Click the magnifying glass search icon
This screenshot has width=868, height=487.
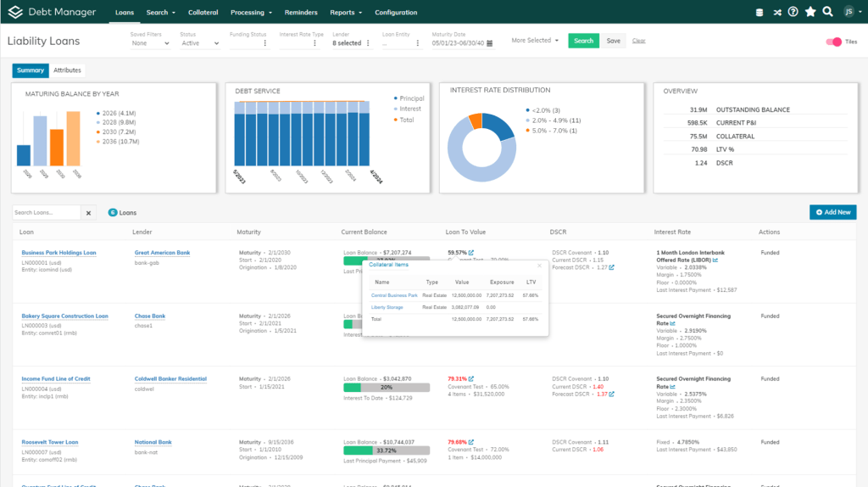(827, 12)
